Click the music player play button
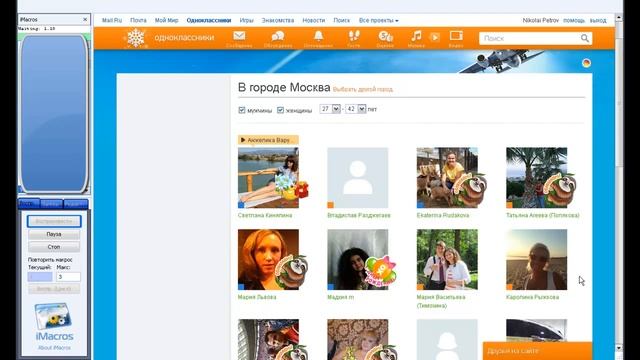640x360 pixels. click(435, 38)
